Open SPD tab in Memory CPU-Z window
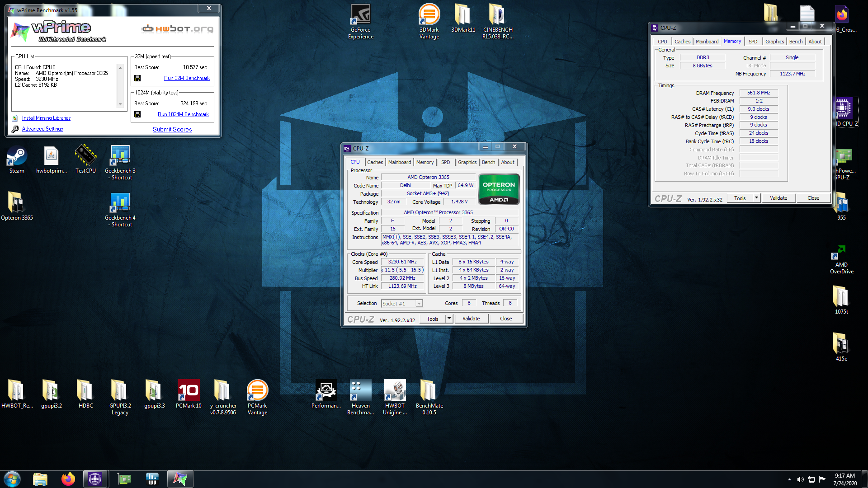The height and width of the screenshot is (488, 868). [753, 42]
